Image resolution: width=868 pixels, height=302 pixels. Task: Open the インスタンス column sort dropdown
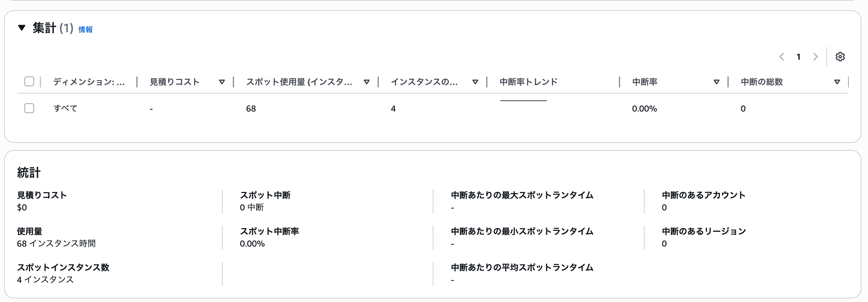pos(475,82)
